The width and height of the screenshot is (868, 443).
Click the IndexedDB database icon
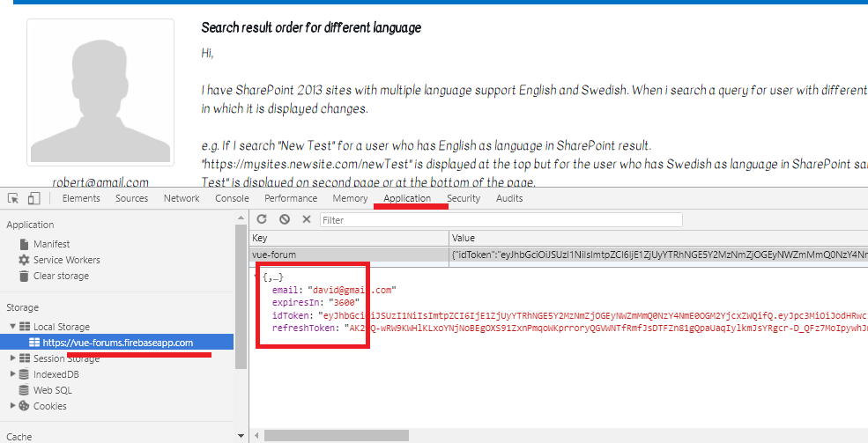click(24, 374)
